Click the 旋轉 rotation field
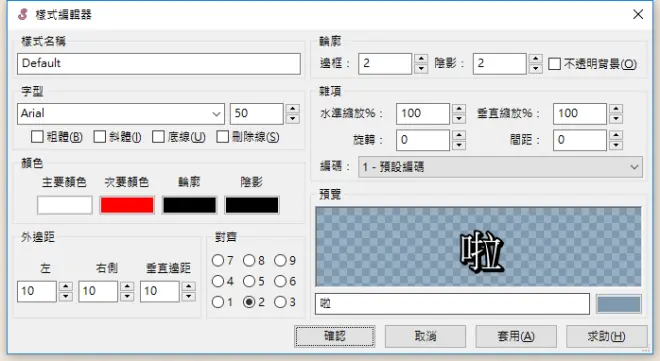Screen dimensions: 660x361 tap(423, 140)
